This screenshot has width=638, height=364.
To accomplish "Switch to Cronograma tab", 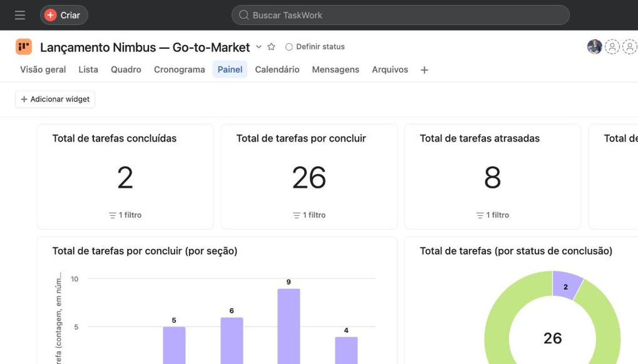I will pyautogui.click(x=179, y=70).
